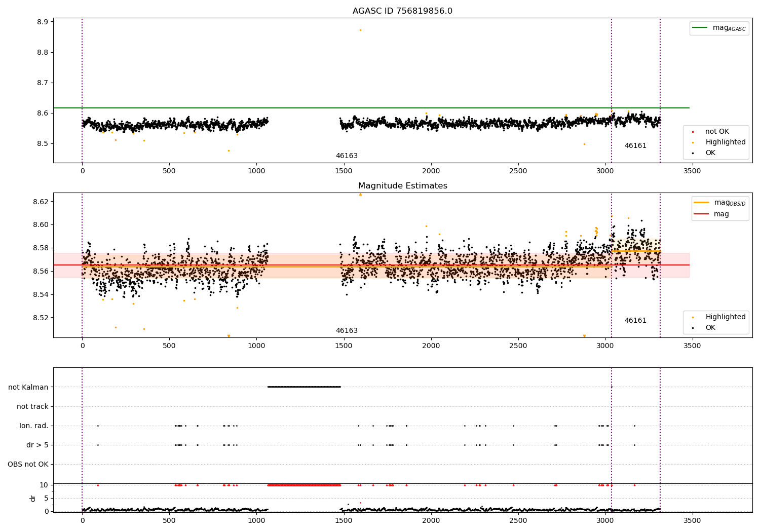Click the orange mag OBSID legend line
This screenshot has width=760, height=532.
tap(701, 203)
